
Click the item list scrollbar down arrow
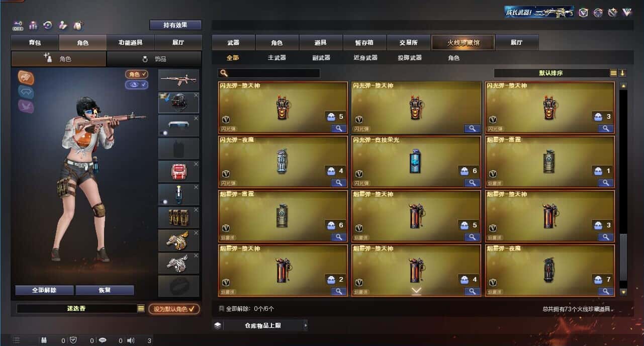(623, 292)
